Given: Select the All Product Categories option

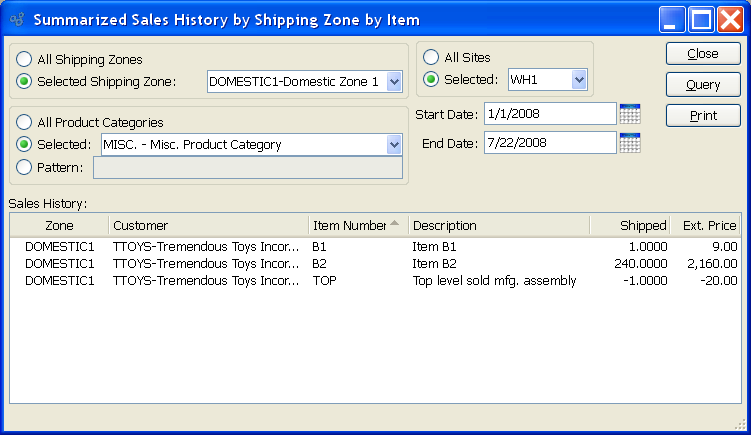Looking at the screenshot, I should [x=24, y=123].
